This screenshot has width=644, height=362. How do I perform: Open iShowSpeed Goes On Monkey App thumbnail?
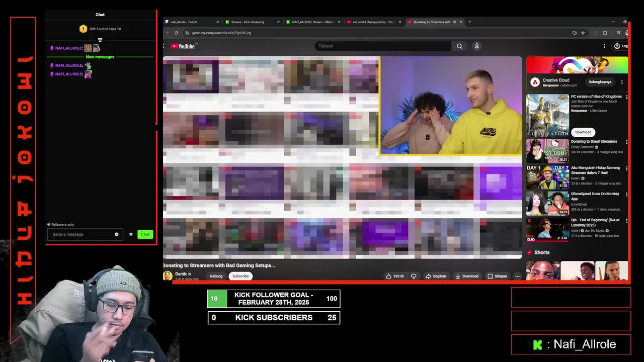[x=547, y=203]
